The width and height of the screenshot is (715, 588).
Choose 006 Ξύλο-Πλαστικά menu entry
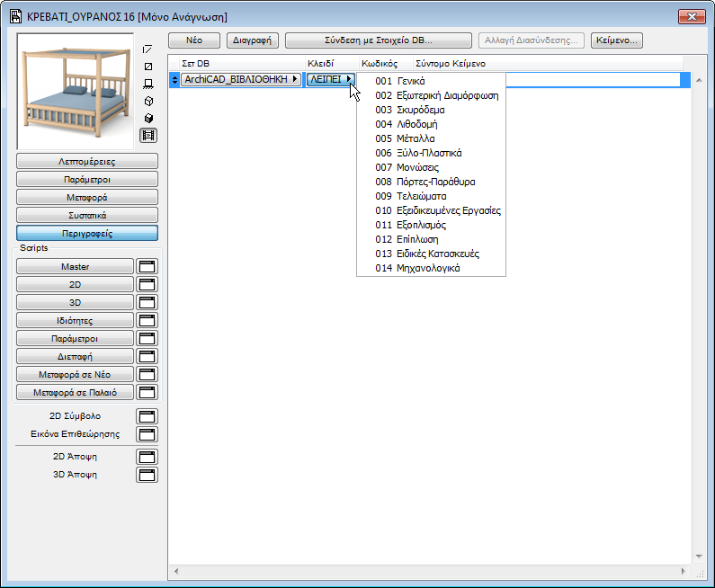(x=432, y=153)
